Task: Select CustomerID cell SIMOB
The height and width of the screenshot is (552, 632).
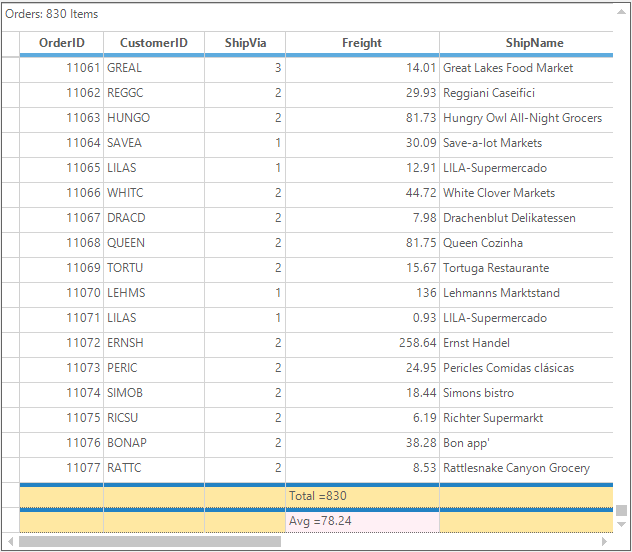Action: [154, 395]
